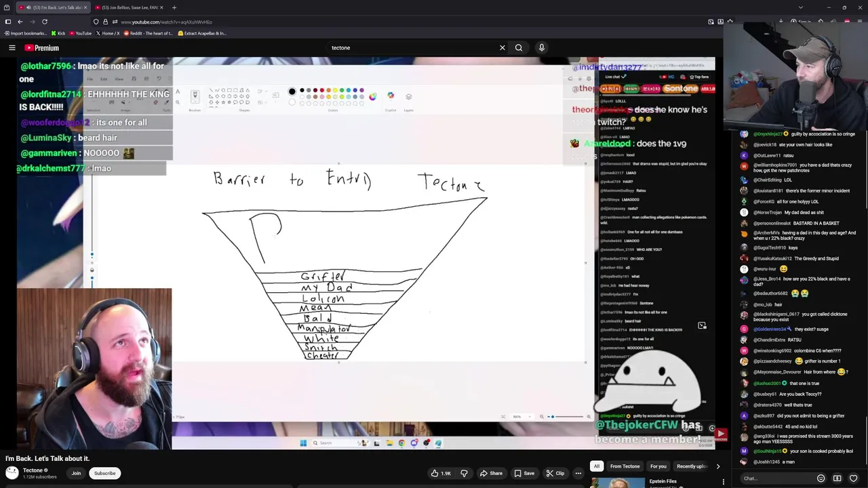Run search with the magnifier button

[x=519, y=47]
